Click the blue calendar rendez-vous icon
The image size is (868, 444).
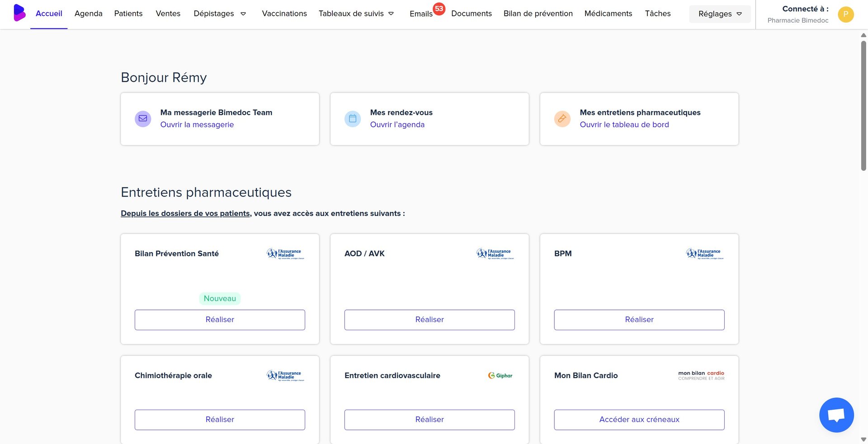point(353,119)
